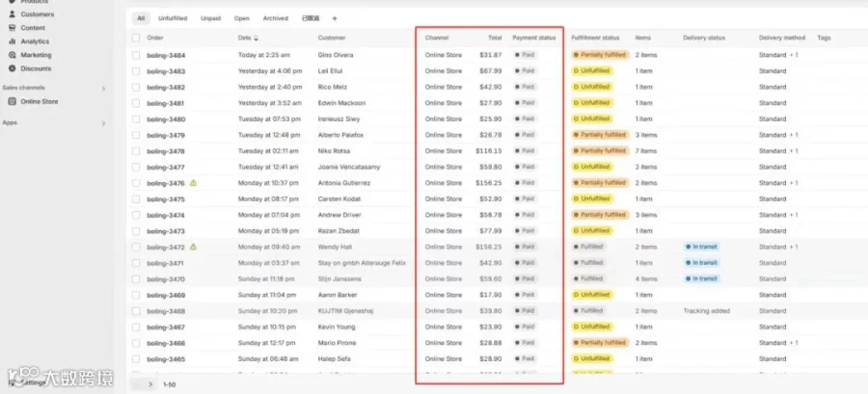Click the Total column header
Screen dimensions: 868x394
[x=495, y=39]
